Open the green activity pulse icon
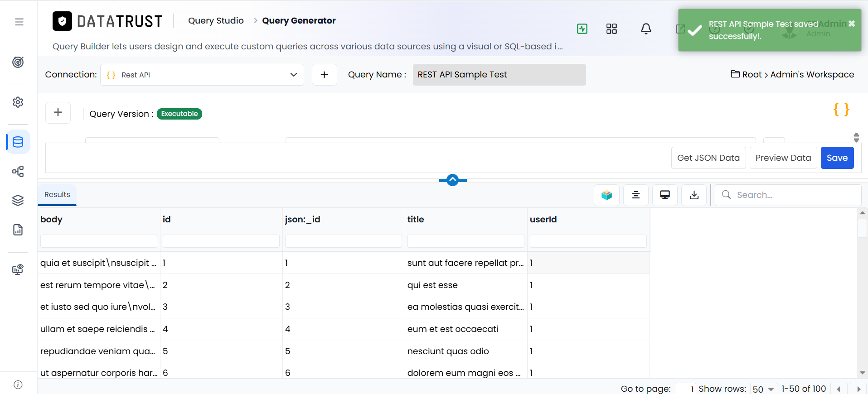This screenshot has height=394, width=868. click(x=582, y=29)
